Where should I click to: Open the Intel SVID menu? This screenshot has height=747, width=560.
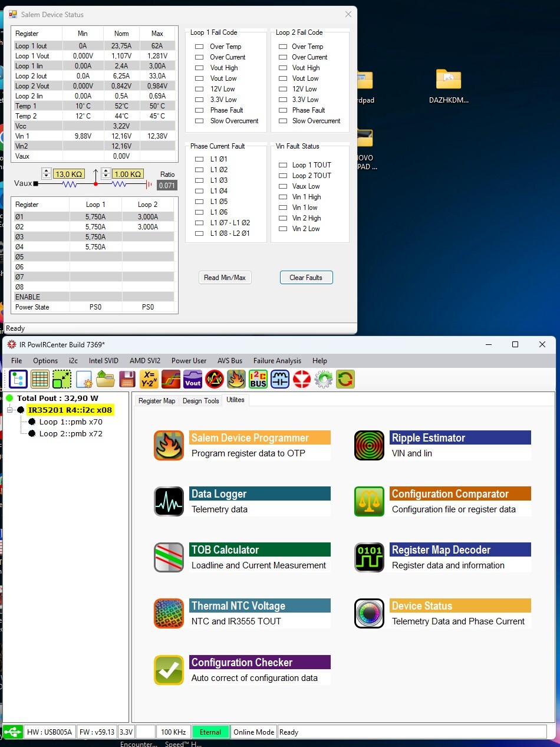coord(103,361)
